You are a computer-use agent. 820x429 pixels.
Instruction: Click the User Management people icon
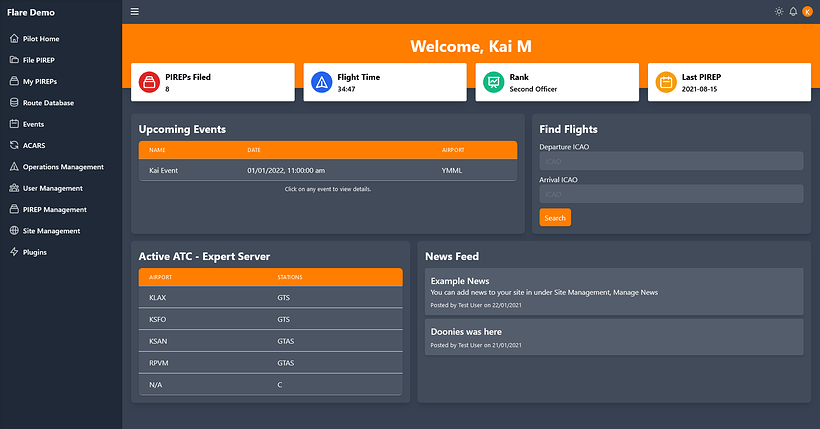click(x=14, y=188)
